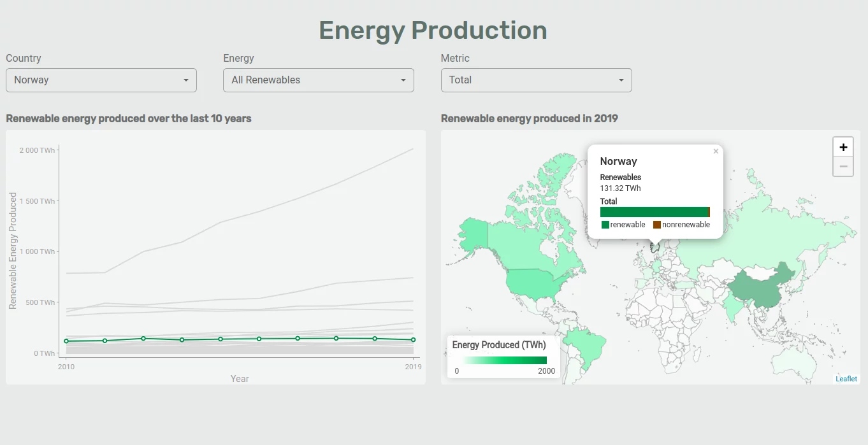Open the Leaflet attribution link

[x=846, y=379]
